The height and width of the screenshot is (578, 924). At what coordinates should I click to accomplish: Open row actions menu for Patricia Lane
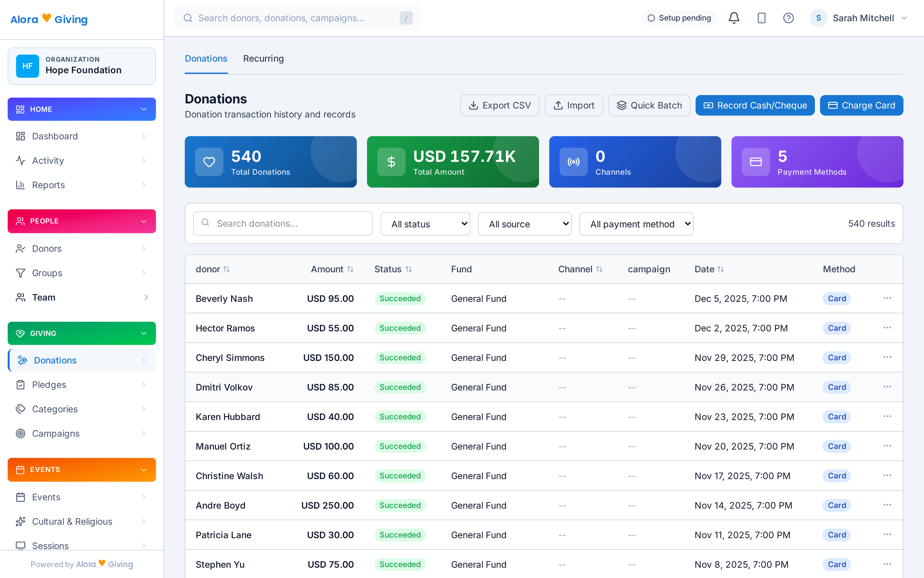887,534
